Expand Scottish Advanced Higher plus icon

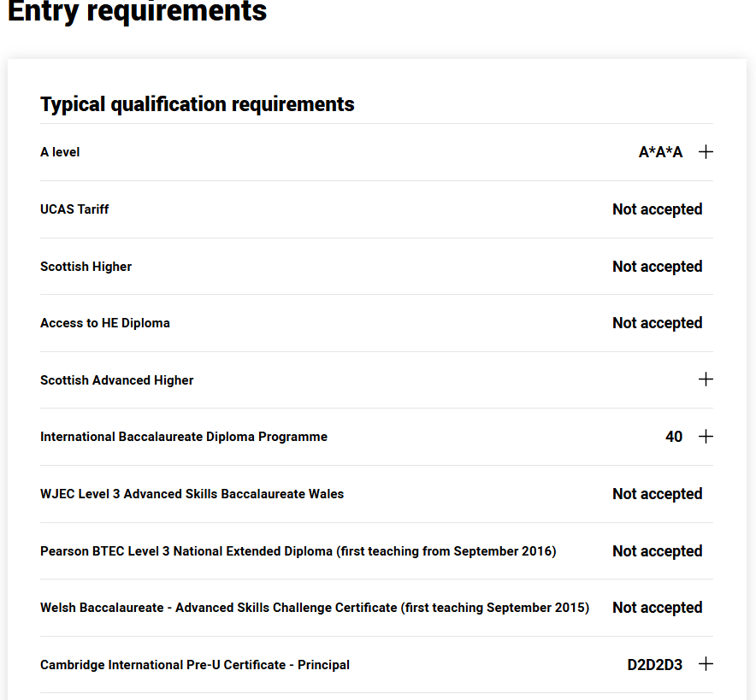click(x=706, y=379)
